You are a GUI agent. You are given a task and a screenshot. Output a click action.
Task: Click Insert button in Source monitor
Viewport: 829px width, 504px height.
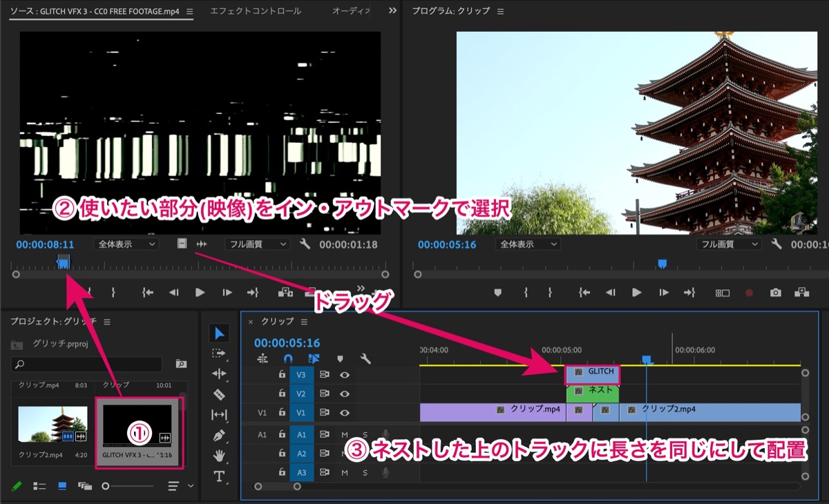[285, 293]
